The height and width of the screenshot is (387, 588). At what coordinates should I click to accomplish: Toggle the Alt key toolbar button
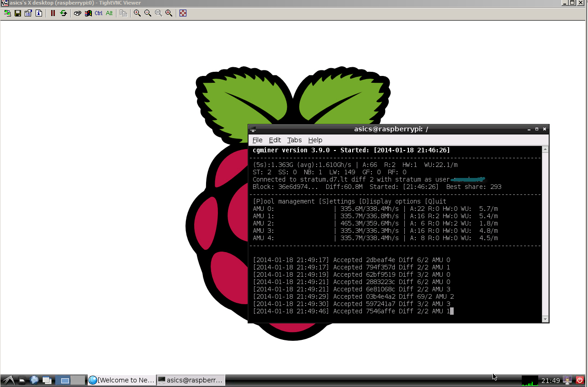click(x=109, y=13)
